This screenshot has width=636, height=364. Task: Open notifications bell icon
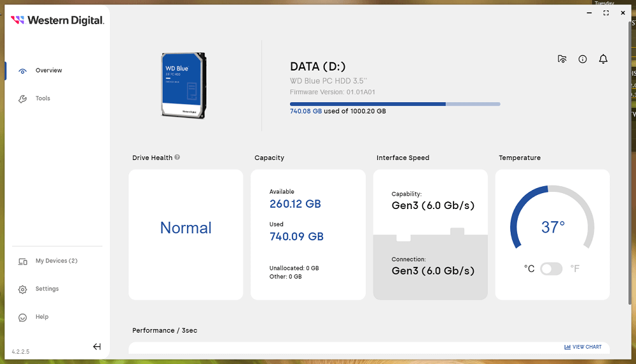pyautogui.click(x=603, y=59)
